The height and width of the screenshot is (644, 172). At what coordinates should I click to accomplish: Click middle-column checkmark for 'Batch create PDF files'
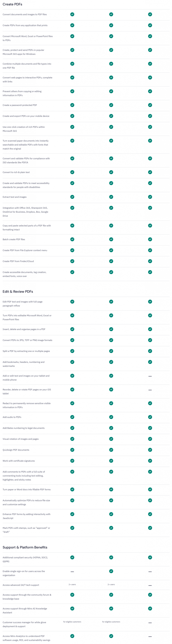[x=111, y=239]
